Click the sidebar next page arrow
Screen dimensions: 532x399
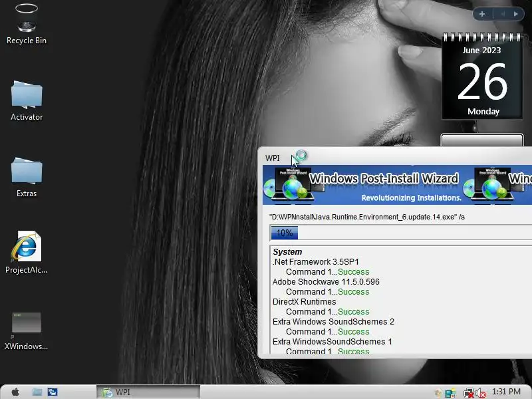516,14
